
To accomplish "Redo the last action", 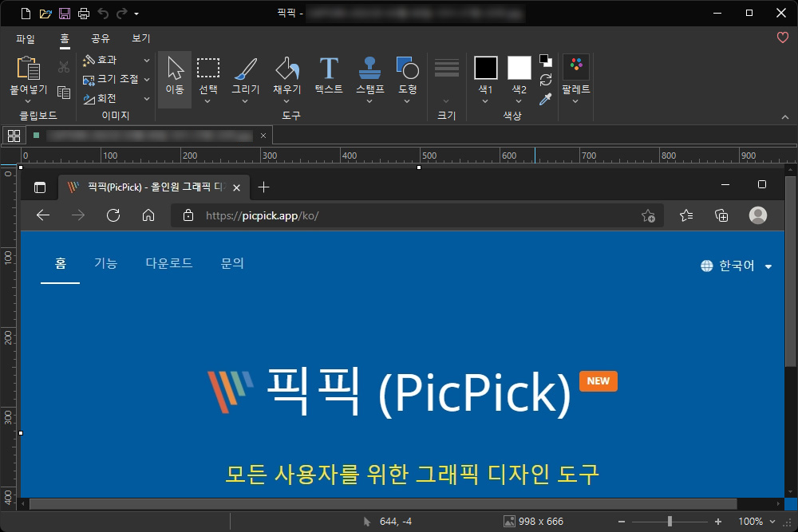I will (121, 14).
